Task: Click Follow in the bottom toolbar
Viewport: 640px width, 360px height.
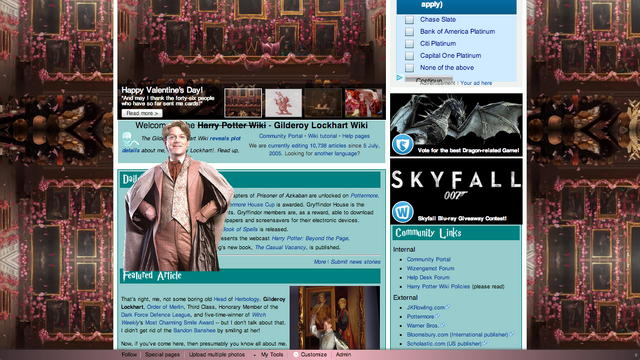Action: [129, 355]
